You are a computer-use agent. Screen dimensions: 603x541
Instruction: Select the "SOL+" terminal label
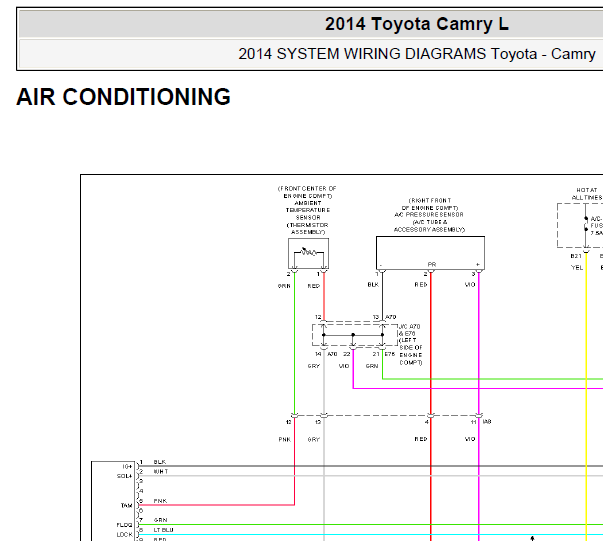[x=125, y=476]
